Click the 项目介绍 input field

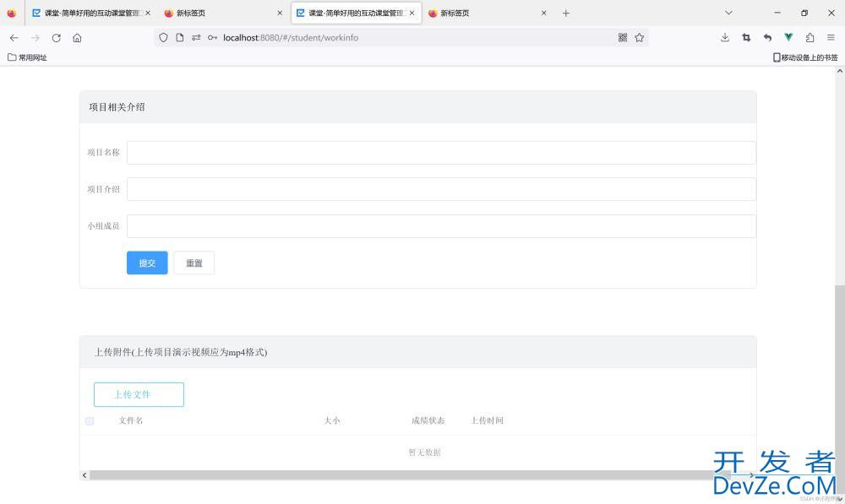[441, 189]
